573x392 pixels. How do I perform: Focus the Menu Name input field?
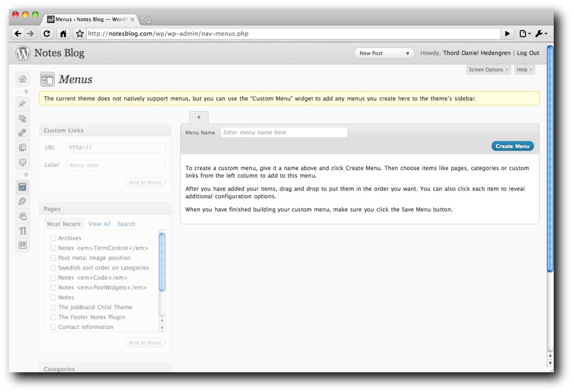(284, 132)
